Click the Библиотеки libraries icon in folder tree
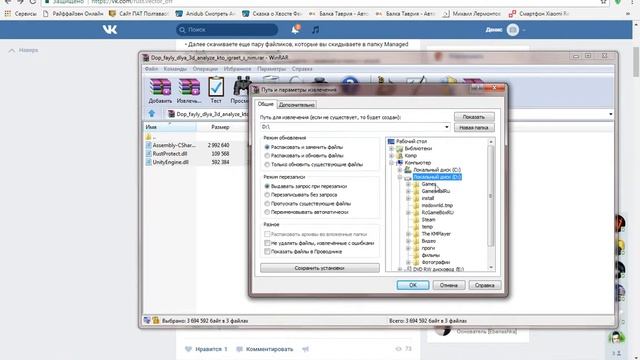This screenshot has height=360, width=640. (400, 149)
